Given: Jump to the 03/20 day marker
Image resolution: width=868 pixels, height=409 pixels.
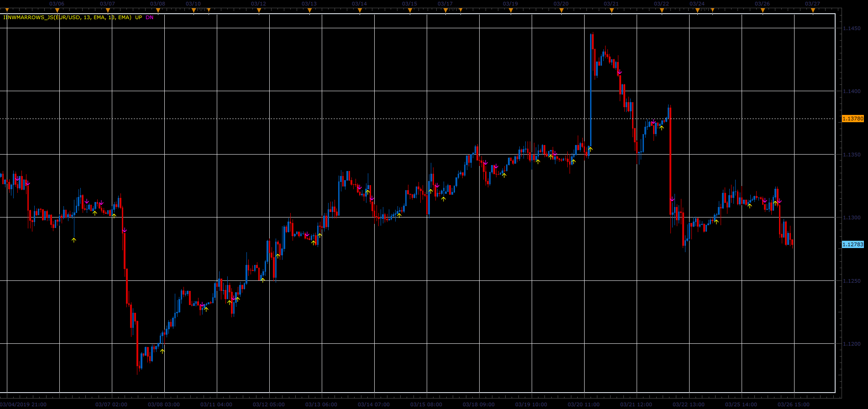Looking at the screenshot, I should click(x=561, y=10).
